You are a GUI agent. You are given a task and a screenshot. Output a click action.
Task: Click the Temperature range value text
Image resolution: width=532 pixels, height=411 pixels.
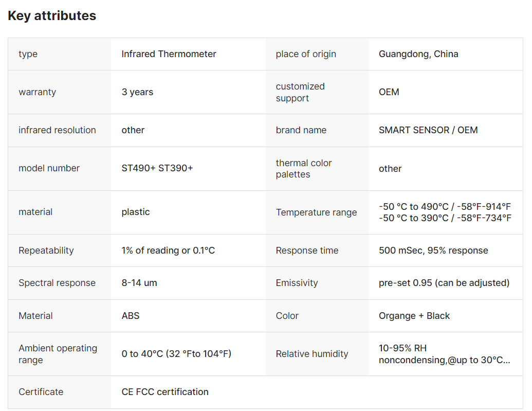coord(445,212)
